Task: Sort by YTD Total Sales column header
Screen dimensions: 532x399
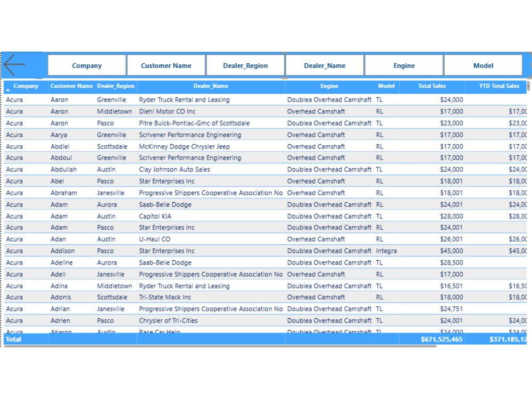Action: coord(499,86)
